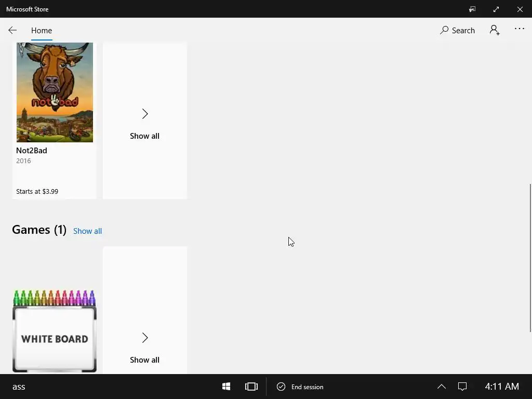The height and width of the screenshot is (399, 532).
Task: Open the Action Center notification icon
Action: click(x=462, y=387)
